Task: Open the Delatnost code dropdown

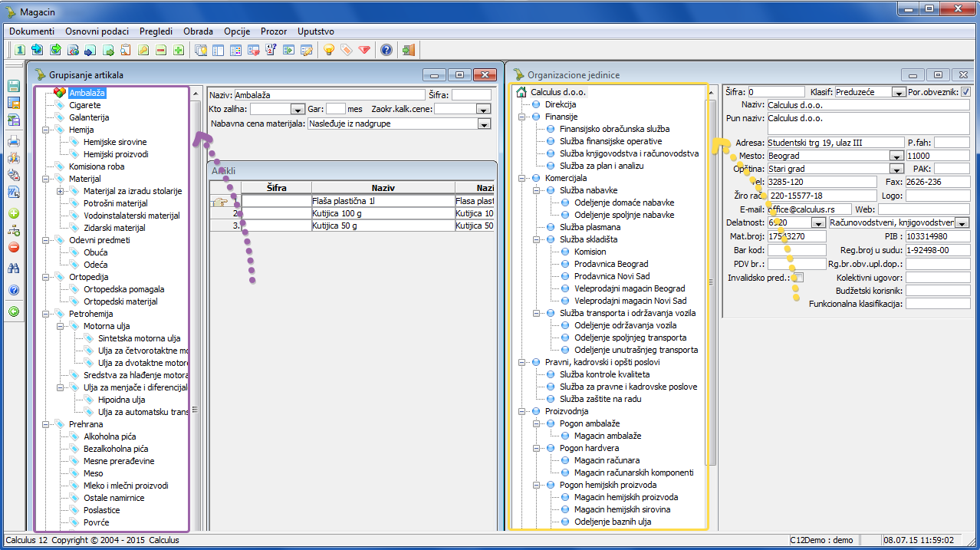Action: 817,223
